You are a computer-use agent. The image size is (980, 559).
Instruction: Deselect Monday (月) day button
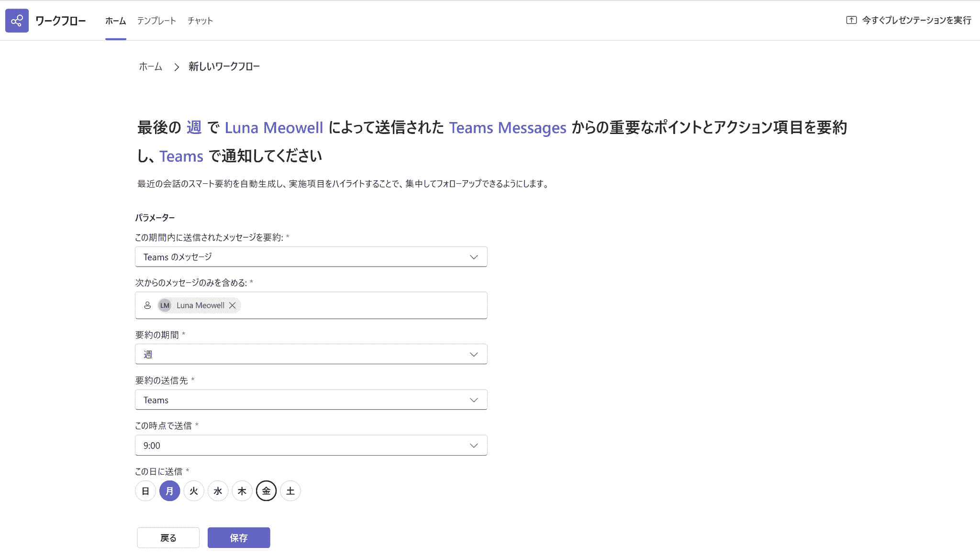pyautogui.click(x=169, y=491)
